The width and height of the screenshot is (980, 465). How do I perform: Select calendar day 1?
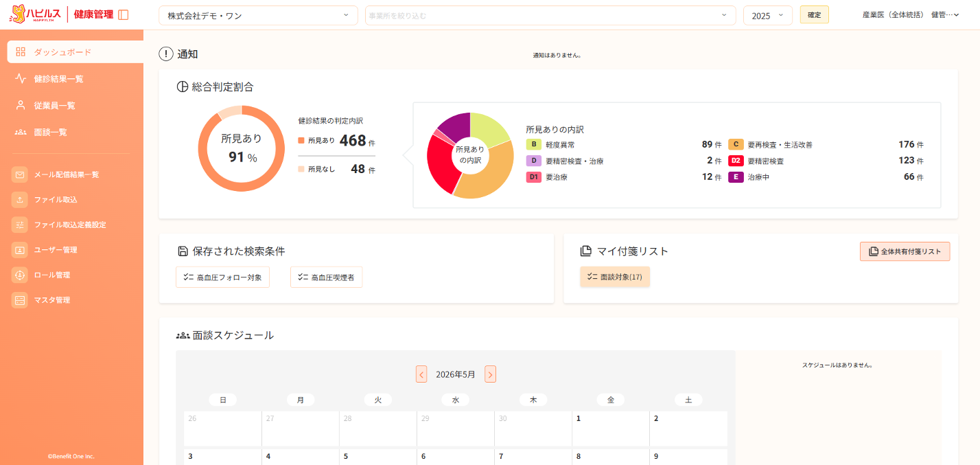tap(611, 429)
